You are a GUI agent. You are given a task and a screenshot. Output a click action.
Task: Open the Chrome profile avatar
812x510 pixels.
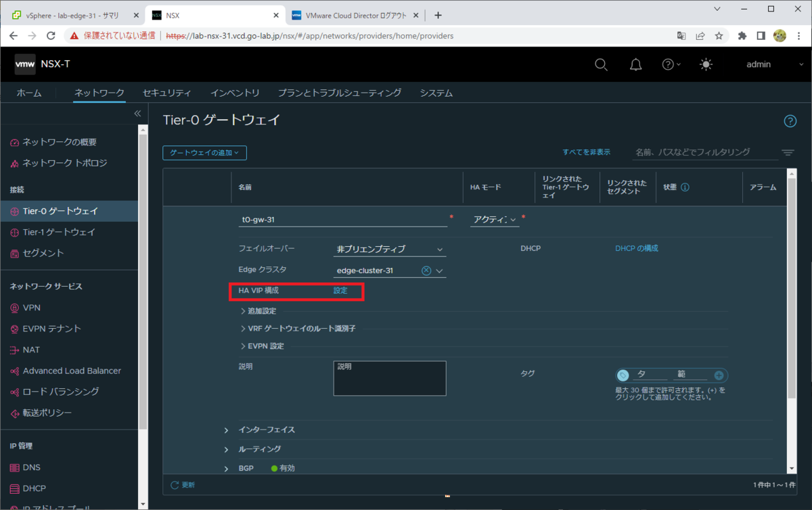(x=780, y=36)
